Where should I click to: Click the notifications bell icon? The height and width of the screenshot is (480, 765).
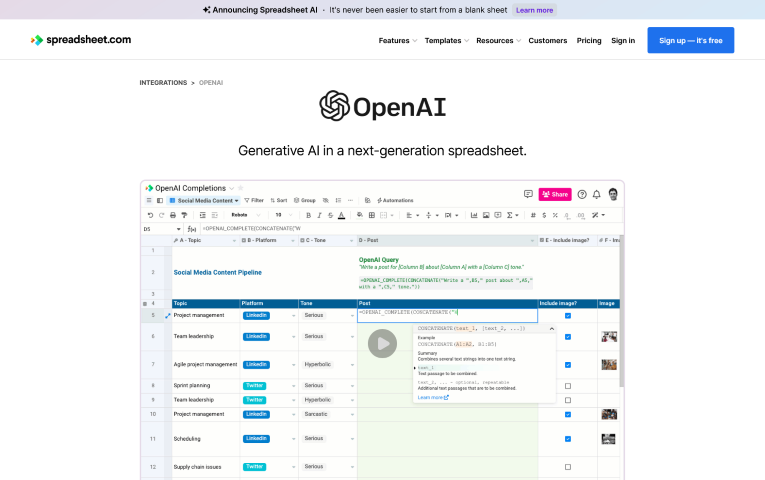(597, 194)
